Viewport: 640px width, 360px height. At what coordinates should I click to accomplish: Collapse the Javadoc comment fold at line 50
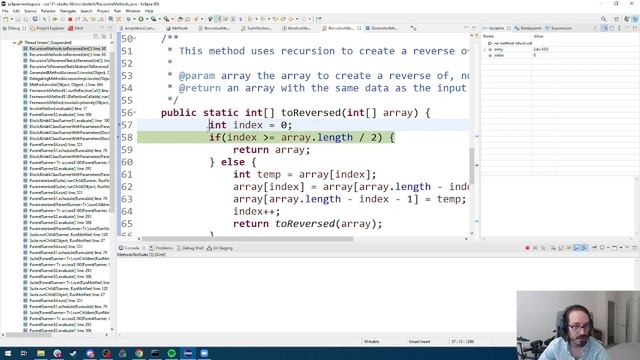tap(135, 38)
